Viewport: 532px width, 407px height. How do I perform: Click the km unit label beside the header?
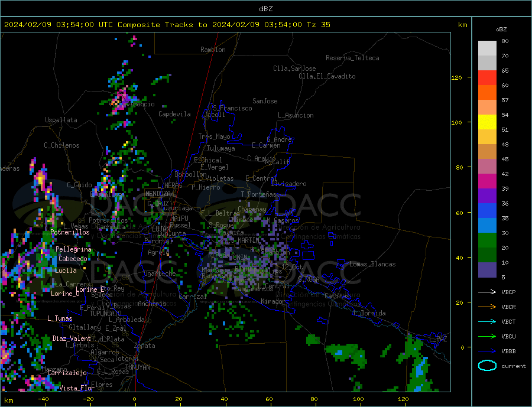[462, 25]
